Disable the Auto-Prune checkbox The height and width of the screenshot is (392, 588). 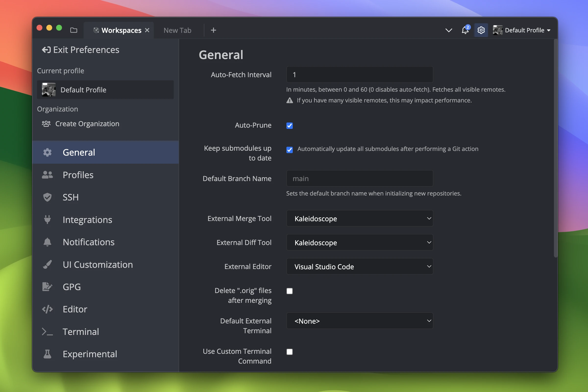(290, 125)
